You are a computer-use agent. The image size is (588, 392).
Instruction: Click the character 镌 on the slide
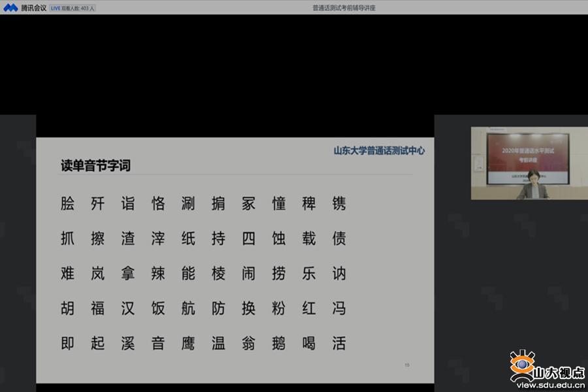[x=339, y=203]
